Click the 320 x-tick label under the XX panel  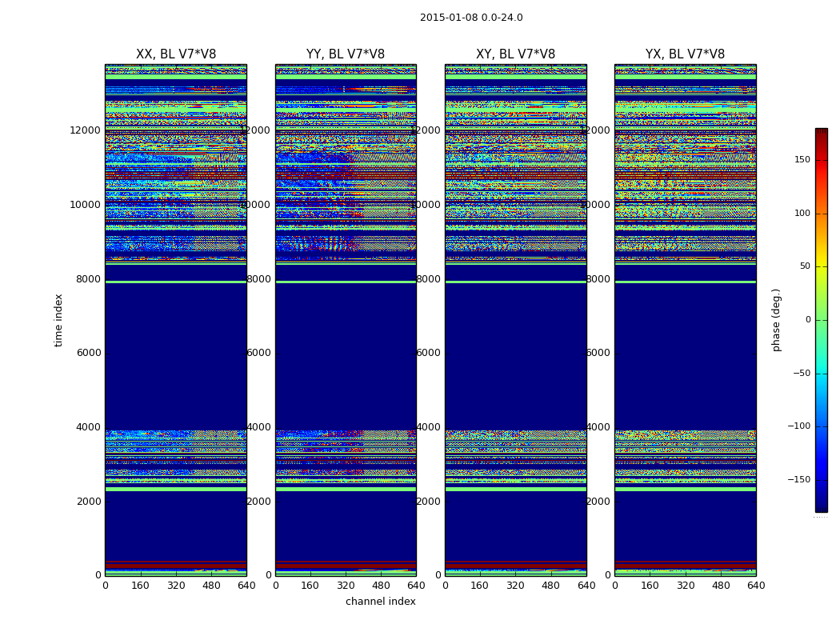click(176, 586)
